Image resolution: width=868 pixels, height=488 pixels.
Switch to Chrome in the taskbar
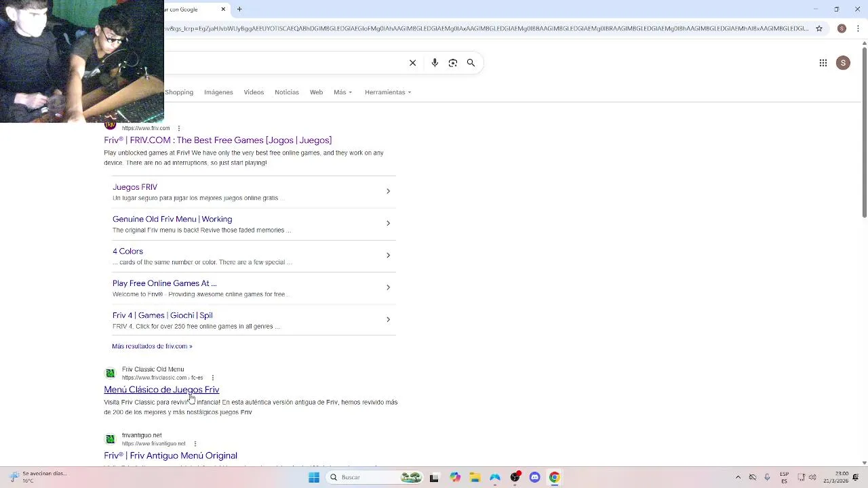555,477
